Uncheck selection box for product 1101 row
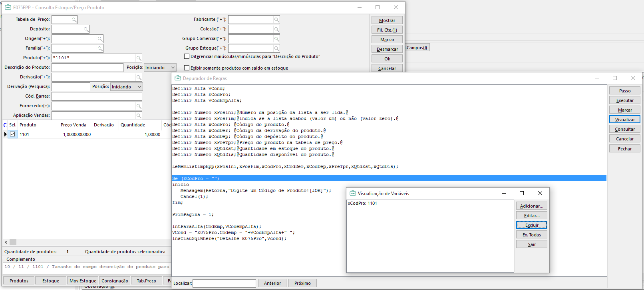Screen dimensions: 644x290 (12, 134)
